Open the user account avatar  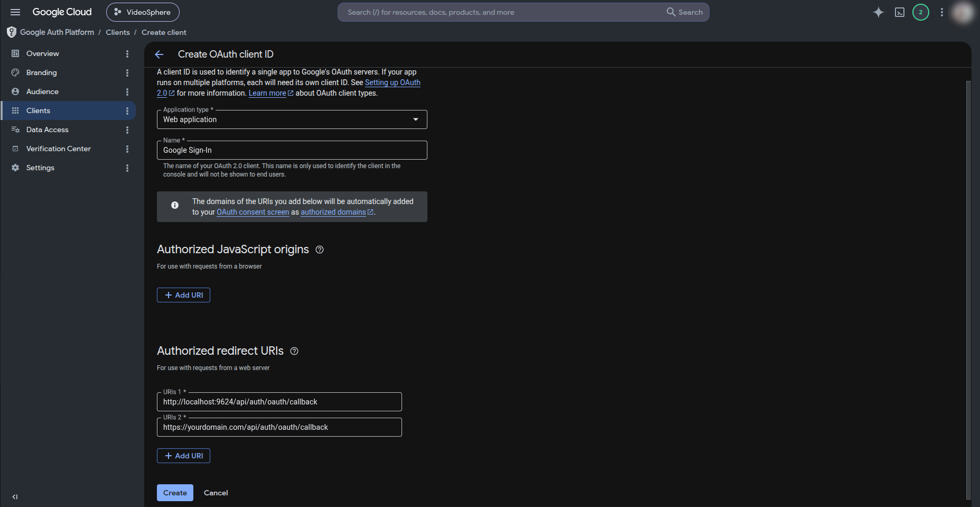pyautogui.click(x=963, y=12)
